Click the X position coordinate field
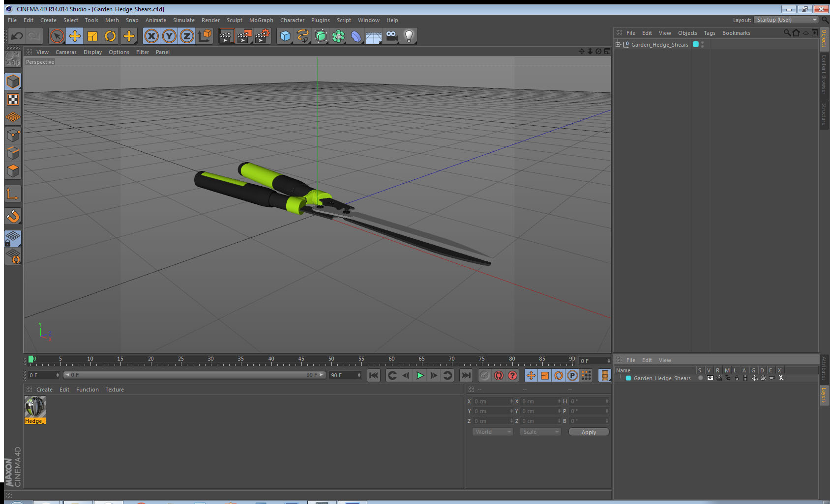This screenshot has width=830, height=504. (493, 401)
